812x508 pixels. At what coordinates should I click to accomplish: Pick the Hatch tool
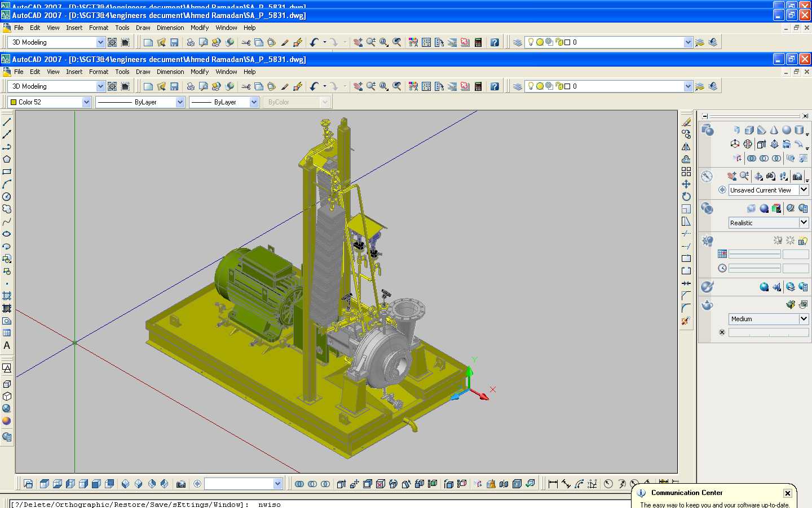7,296
